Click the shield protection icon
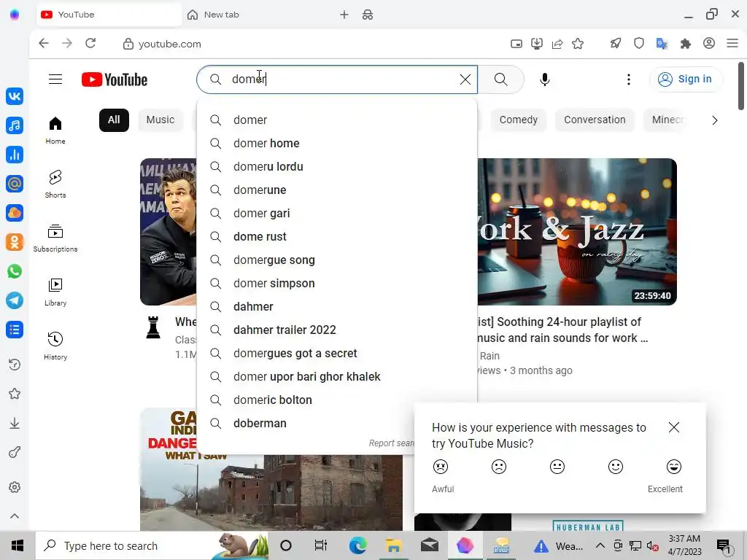The width and height of the screenshot is (747, 560). [x=639, y=44]
